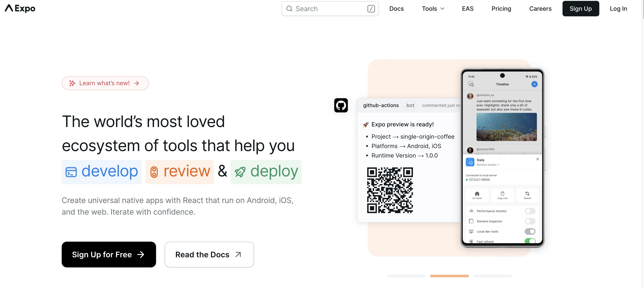Close the Daily dev menu panel
The image size is (644, 288).
(x=538, y=159)
